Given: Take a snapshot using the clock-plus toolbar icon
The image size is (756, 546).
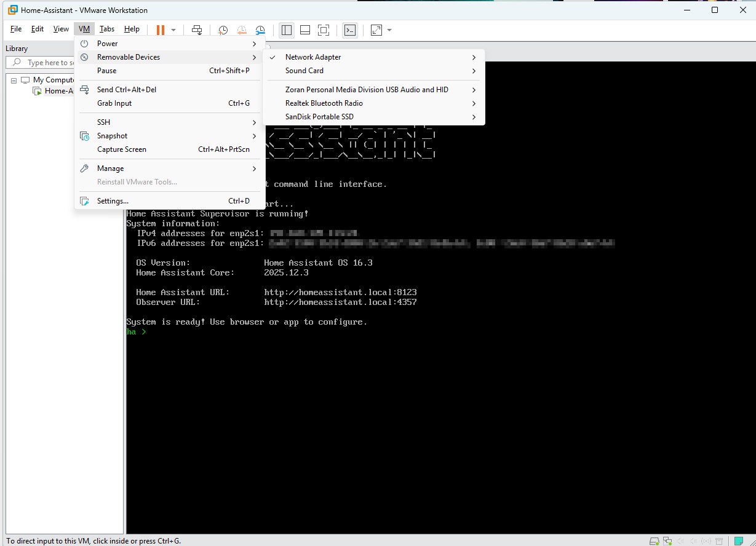Looking at the screenshot, I should coord(223,30).
